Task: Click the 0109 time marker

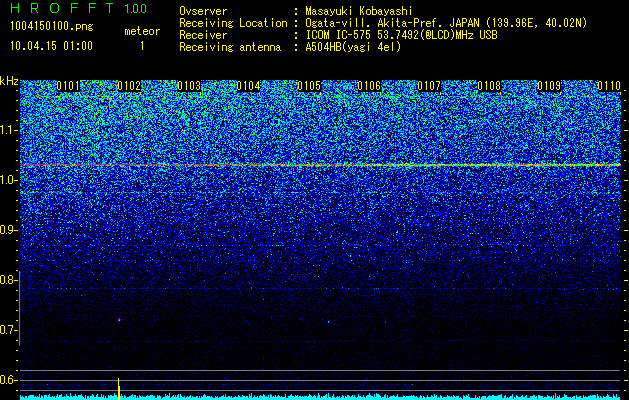Action: point(549,86)
